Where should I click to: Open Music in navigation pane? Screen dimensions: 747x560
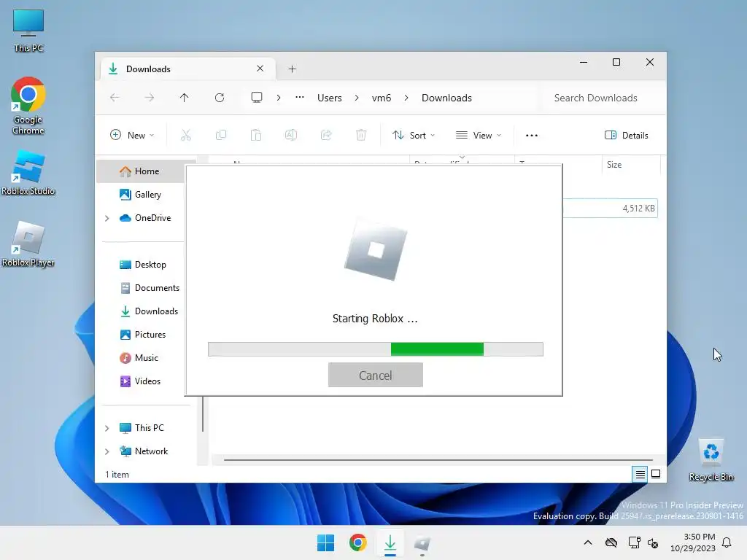pyautogui.click(x=141, y=358)
